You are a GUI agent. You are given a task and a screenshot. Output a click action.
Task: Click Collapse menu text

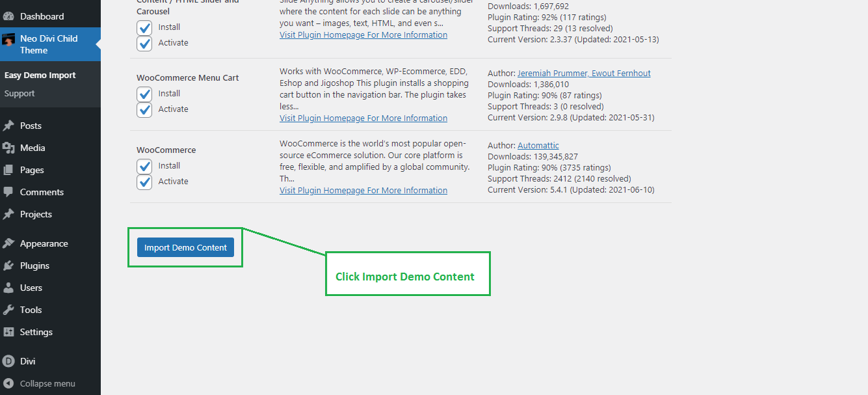[47, 383]
